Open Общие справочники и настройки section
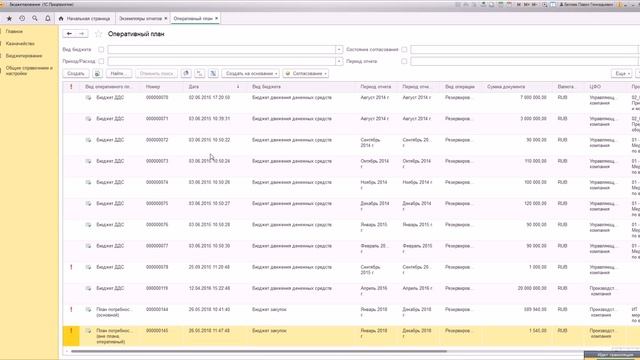Screen dimensions: 640x360 pos(29,71)
